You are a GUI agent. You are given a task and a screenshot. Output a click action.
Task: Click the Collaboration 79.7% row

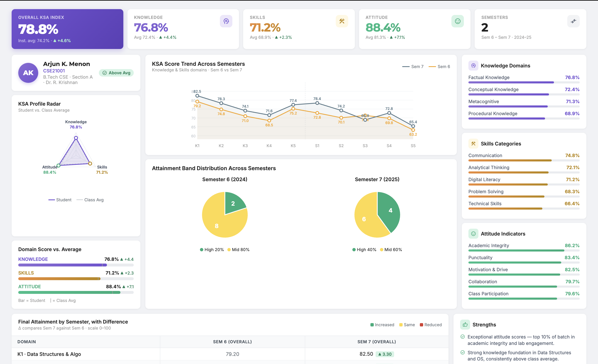(524, 284)
